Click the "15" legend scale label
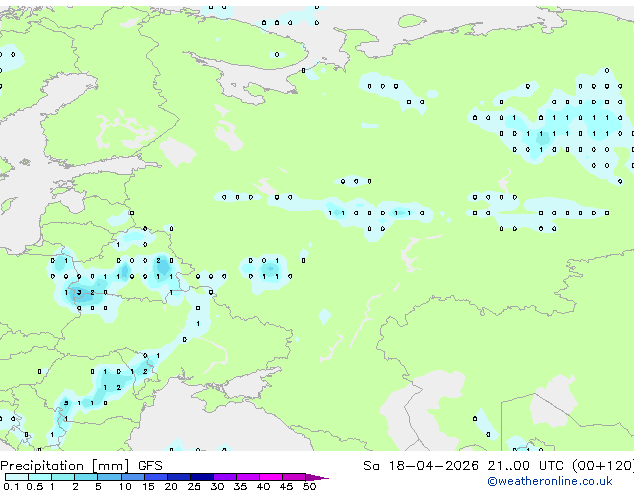Screen dimensions: 634x490 pyautogui.click(x=148, y=486)
